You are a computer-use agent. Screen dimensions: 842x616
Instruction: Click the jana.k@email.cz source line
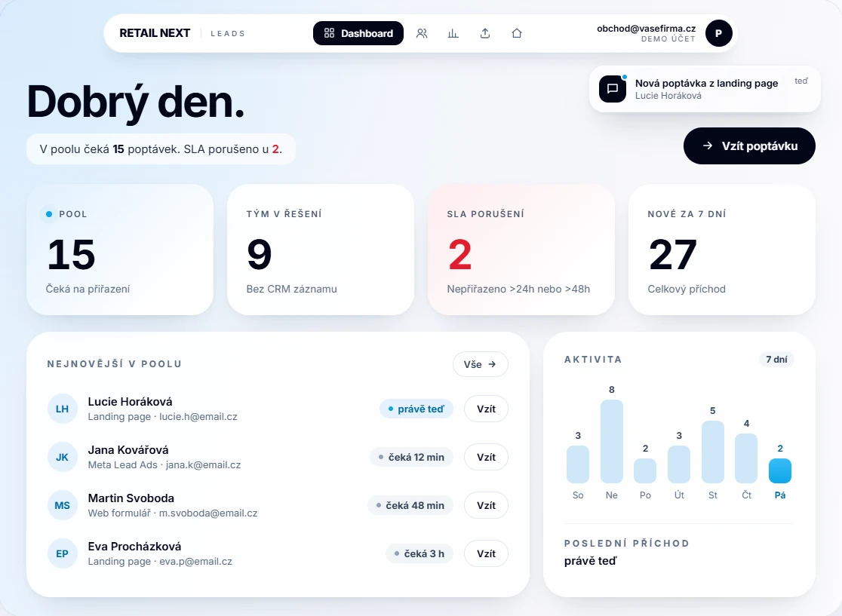(x=164, y=464)
